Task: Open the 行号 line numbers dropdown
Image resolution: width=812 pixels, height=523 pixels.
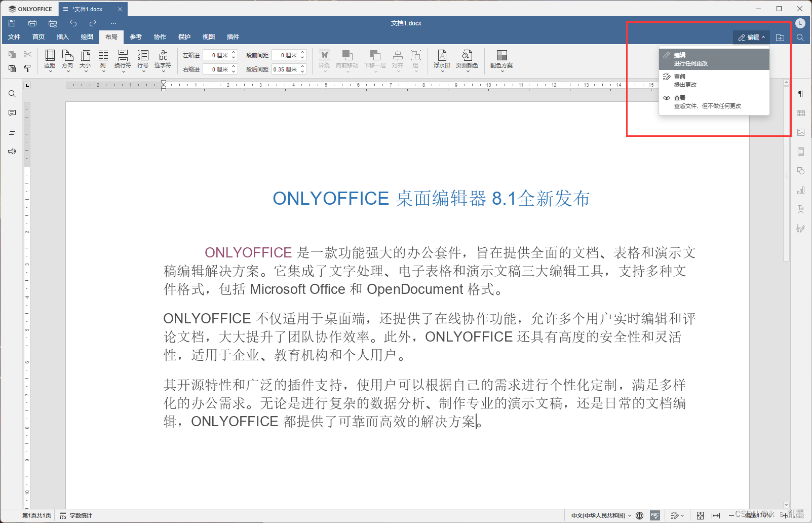Action: 143,61
